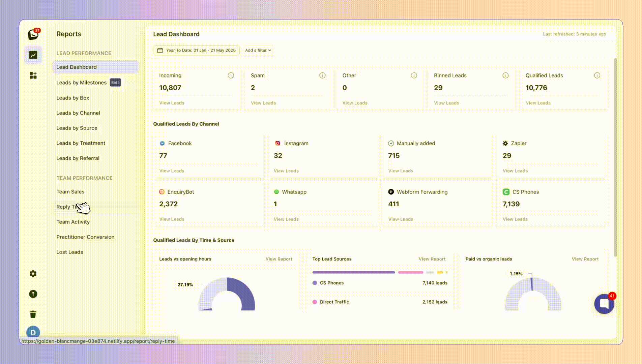Open Leads by Channel report

click(78, 113)
